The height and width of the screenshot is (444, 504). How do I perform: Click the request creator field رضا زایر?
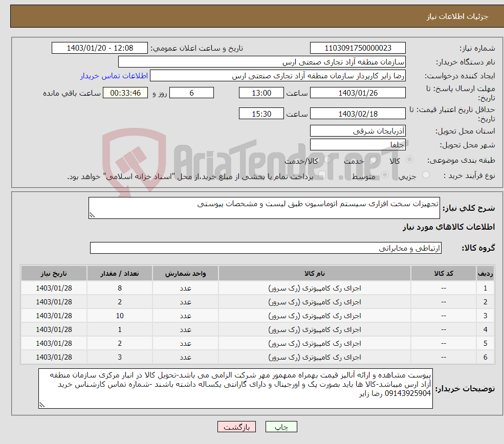(x=278, y=76)
